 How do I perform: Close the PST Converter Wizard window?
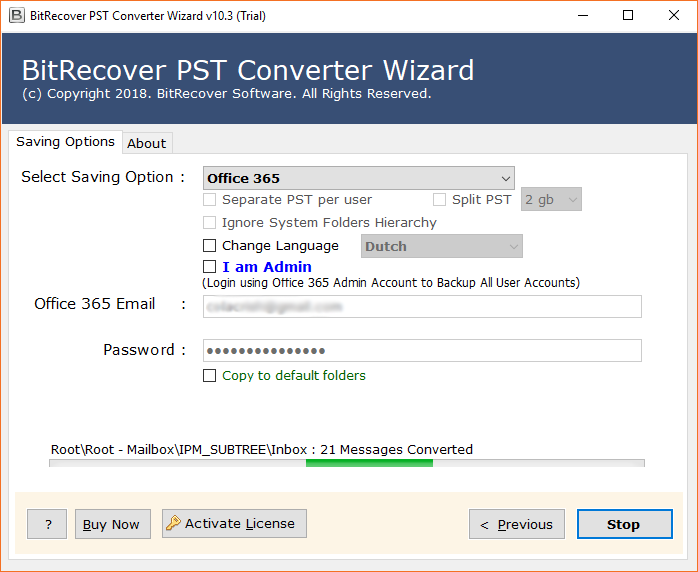tap(674, 16)
